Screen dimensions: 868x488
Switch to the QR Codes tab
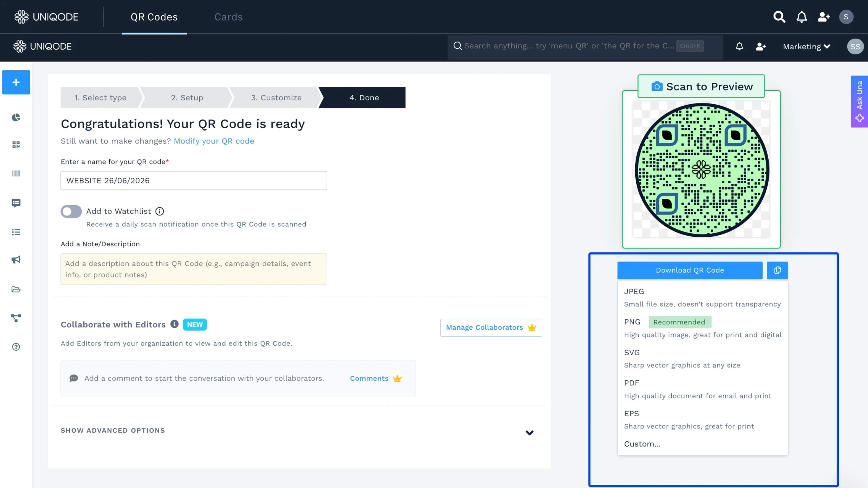tap(154, 17)
